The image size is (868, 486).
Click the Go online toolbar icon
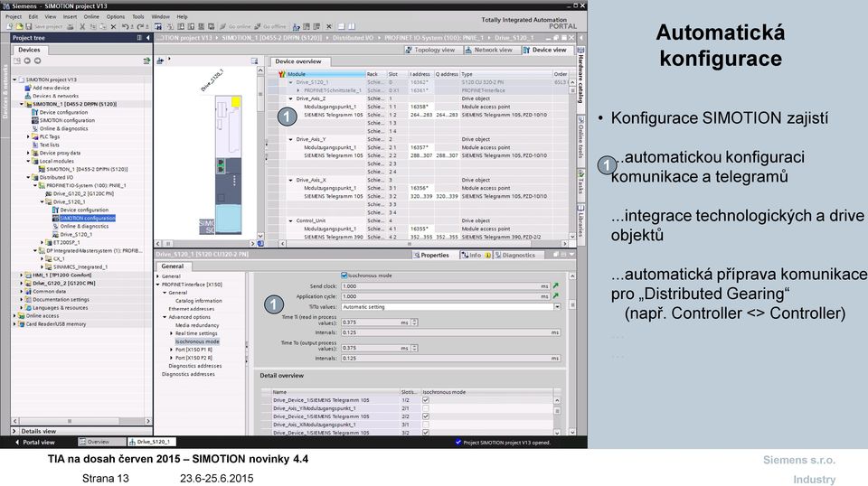click(x=223, y=26)
